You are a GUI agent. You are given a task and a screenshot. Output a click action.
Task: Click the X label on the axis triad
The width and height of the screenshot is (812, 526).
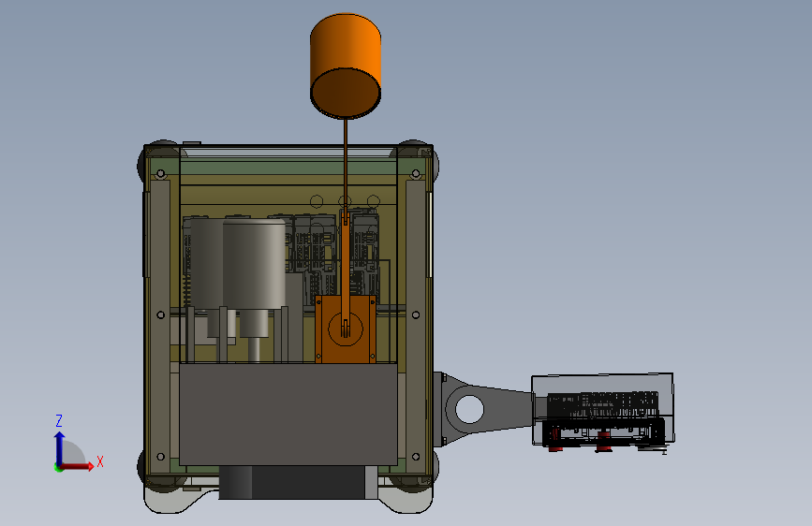(x=100, y=461)
